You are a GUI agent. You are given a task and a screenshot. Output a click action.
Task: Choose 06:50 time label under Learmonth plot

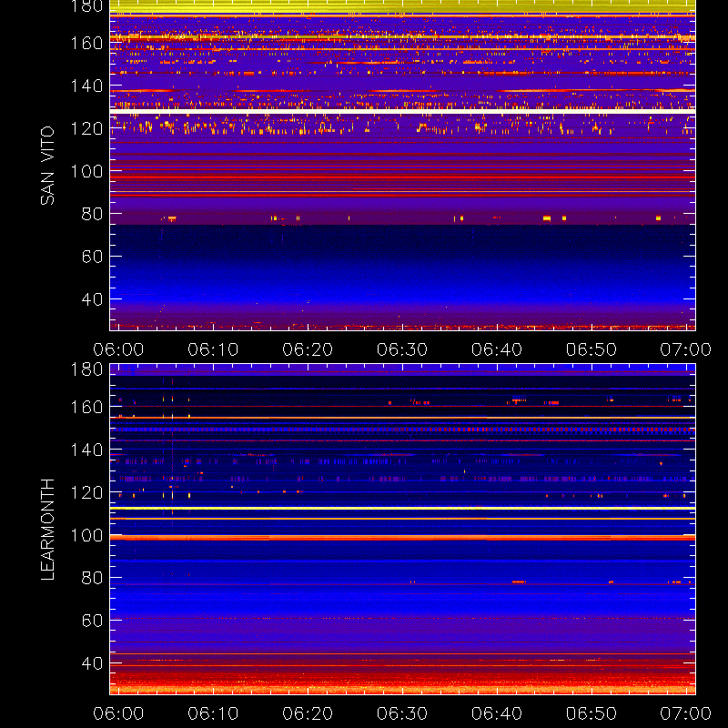[x=591, y=713]
